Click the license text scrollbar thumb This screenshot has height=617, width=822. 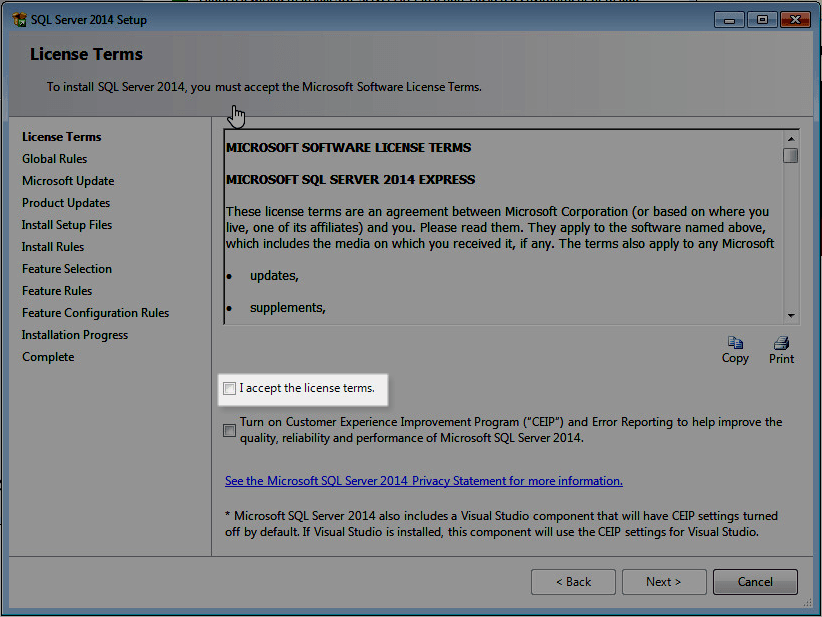tap(789, 155)
